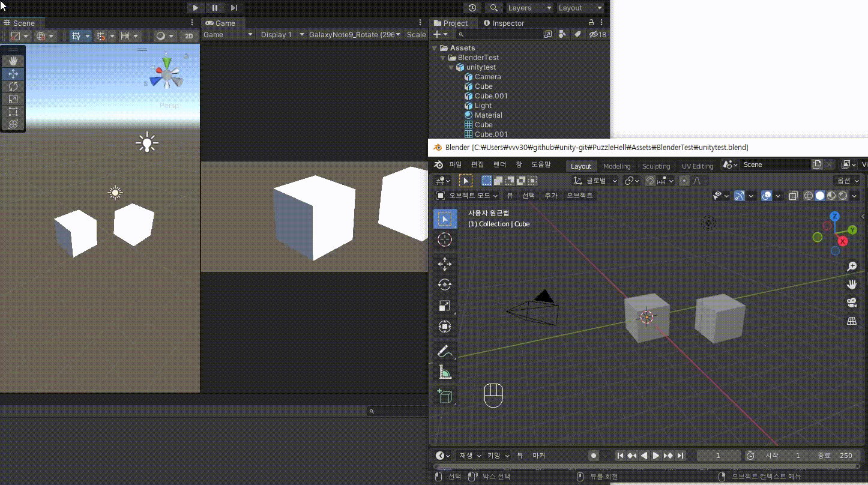Select Blender Move tool
868x485 pixels.
445,264
